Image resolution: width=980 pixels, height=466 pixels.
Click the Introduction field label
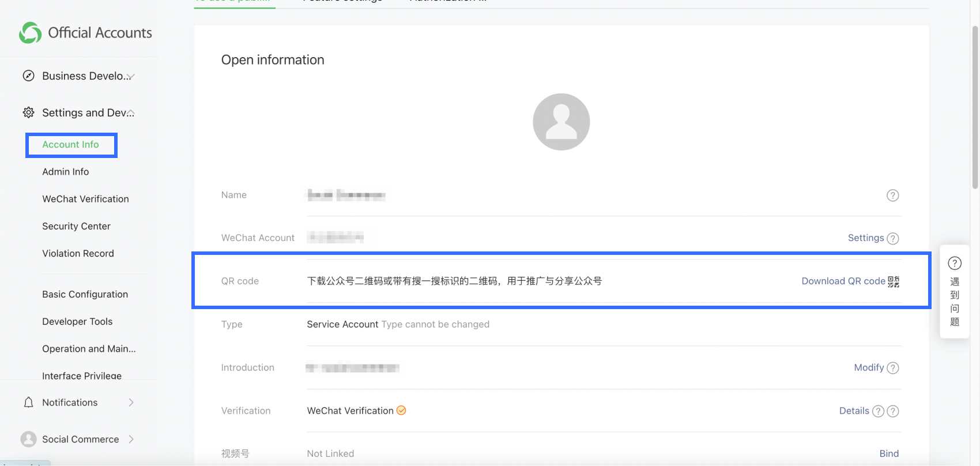248,367
